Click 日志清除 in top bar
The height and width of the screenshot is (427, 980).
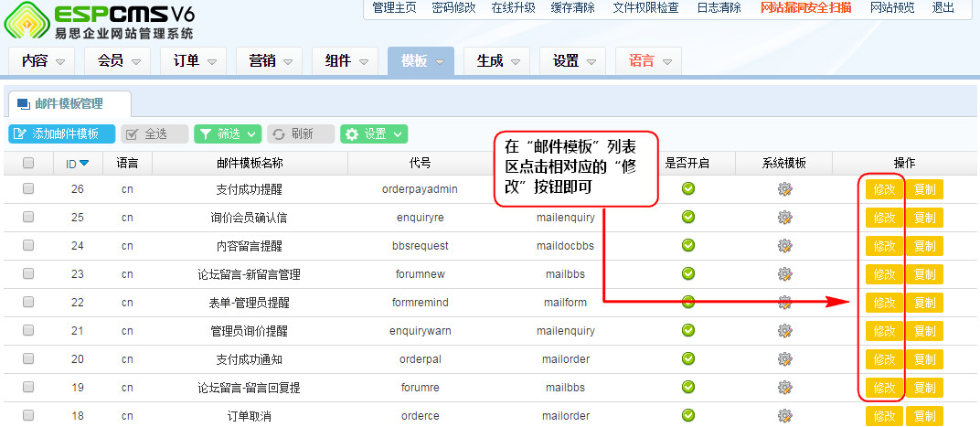719,8
